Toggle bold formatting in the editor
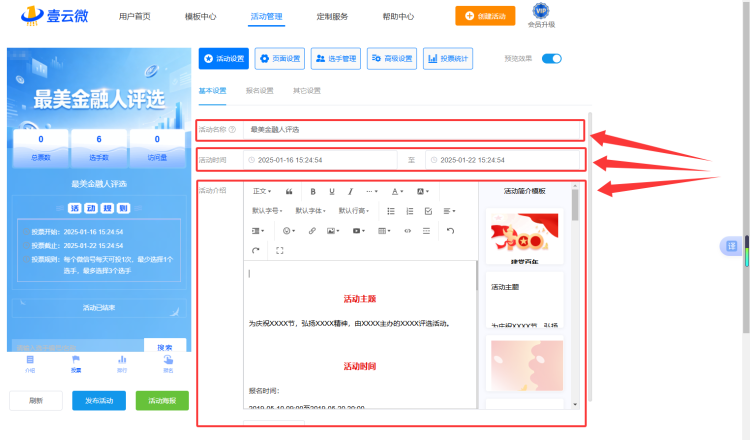750x440 pixels. coord(313,191)
